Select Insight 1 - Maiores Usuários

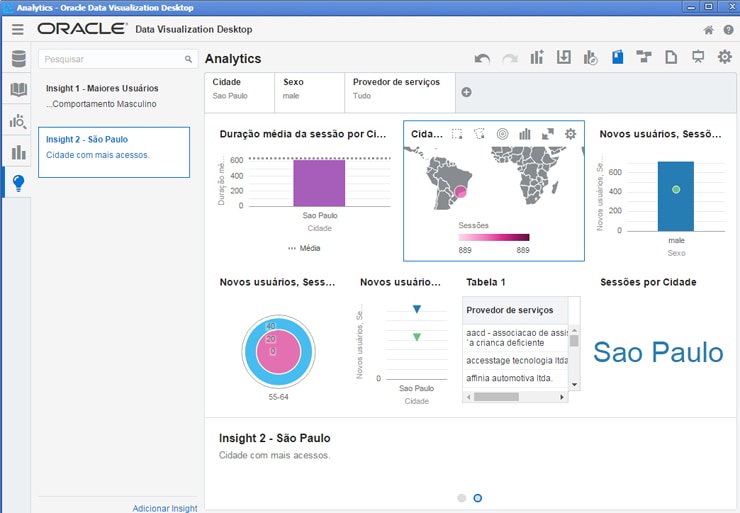coord(114,96)
